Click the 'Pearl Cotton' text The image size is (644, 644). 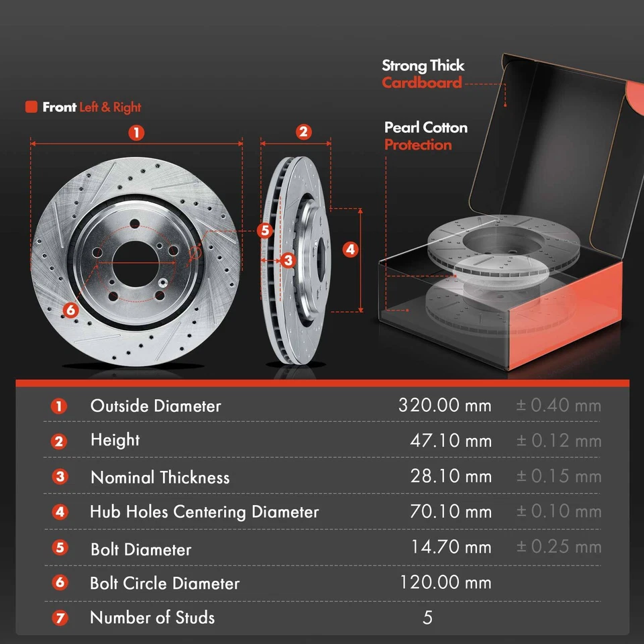click(426, 127)
